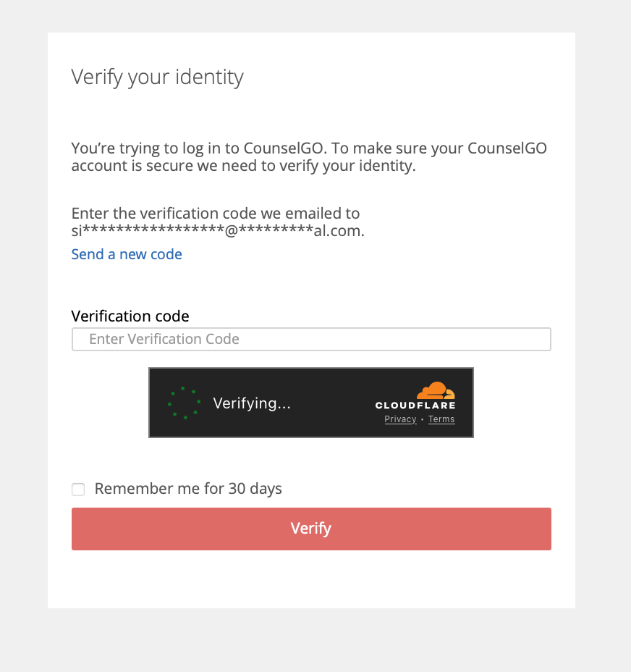The width and height of the screenshot is (631, 672).
Task: Open Cloudflare's Terms page
Action: click(441, 419)
